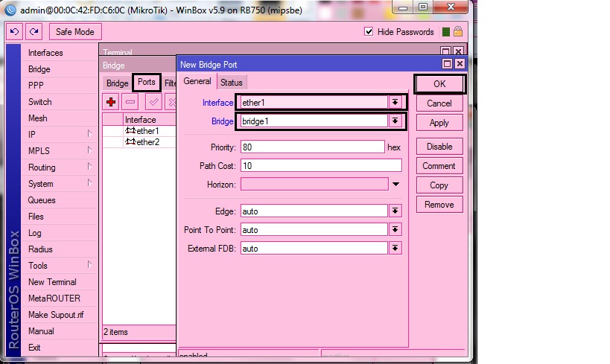Select the Bridge tab in Bridge window
This screenshot has width=610, height=364.
pyautogui.click(x=117, y=83)
